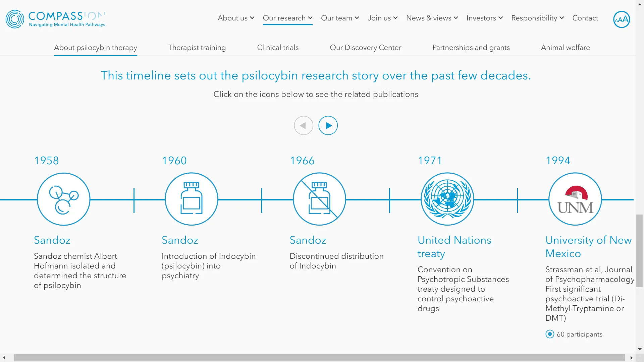Go to previous timeline slide arrow
This screenshot has width=644, height=362.
304,125
